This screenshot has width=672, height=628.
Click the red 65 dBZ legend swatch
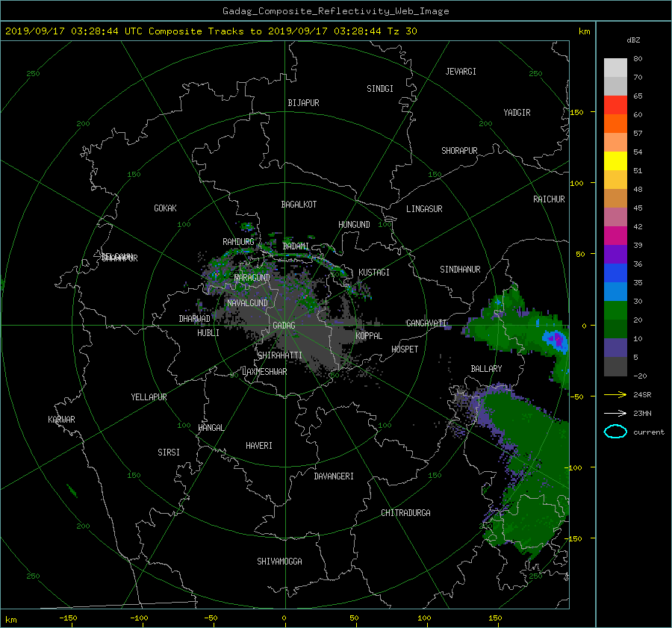[615, 105]
